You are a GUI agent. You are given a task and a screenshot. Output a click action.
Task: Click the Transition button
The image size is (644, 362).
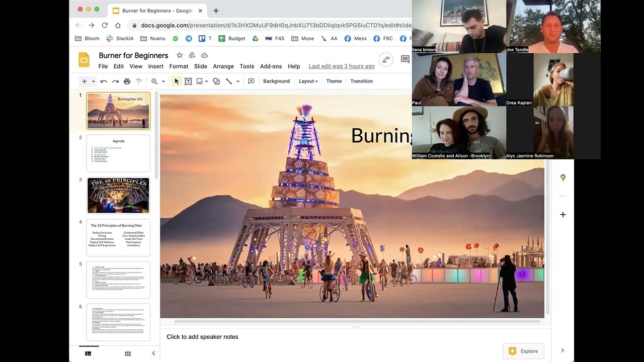pyautogui.click(x=361, y=81)
